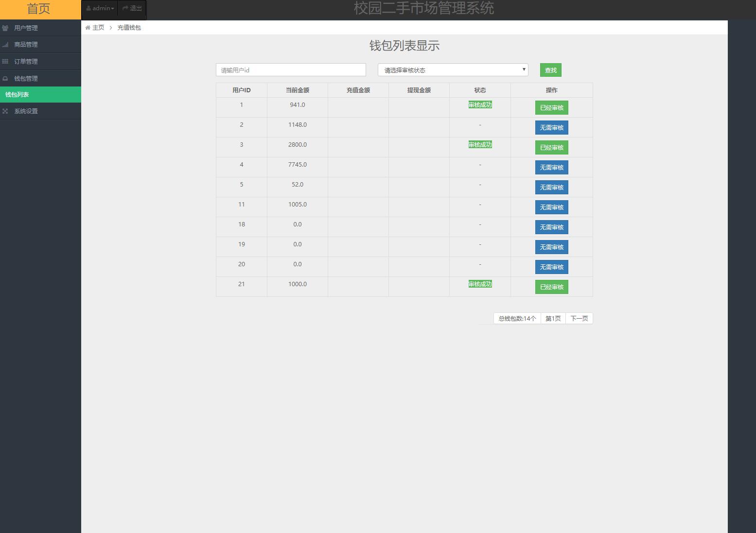Open the 请选择审核状态 dropdown
The image size is (756, 533).
coord(453,70)
